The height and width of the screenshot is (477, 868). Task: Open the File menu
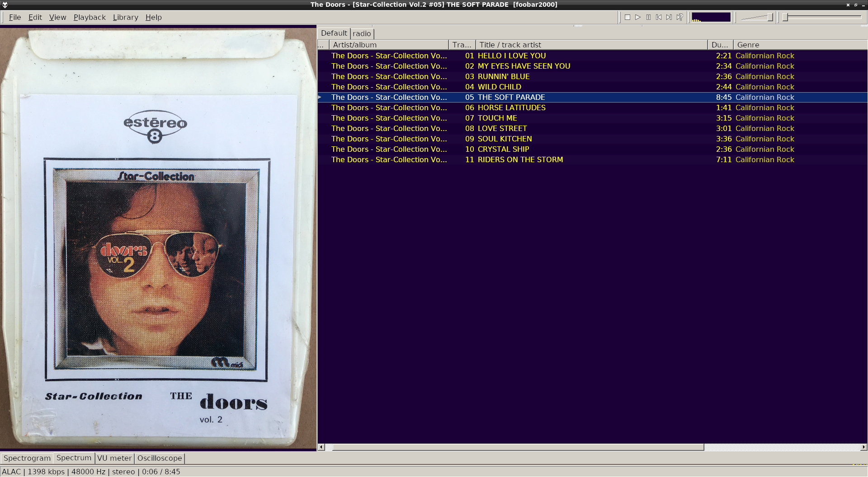15,17
